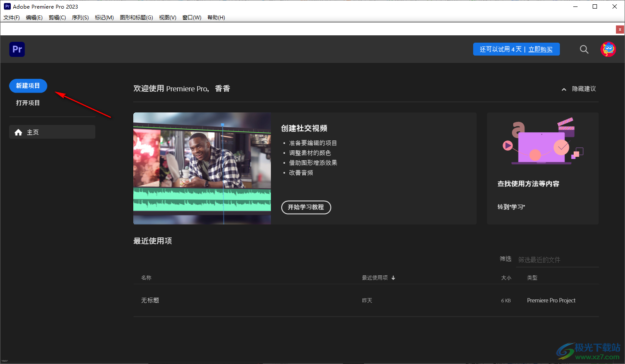Image resolution: width=625 pixels, height=364 pixels.
Task: Open the 剪辑(C) menu
Action: point(57,18)
